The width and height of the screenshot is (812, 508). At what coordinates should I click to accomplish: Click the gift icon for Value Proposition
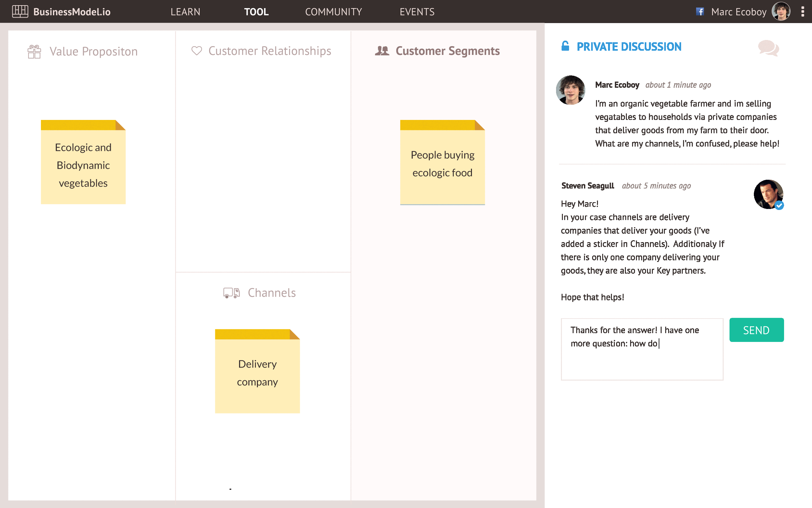click(x=34, y=52)
